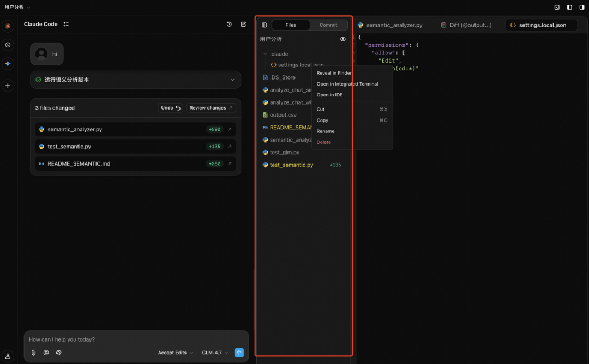Insert a mention with @ icon

click(46, 353)
